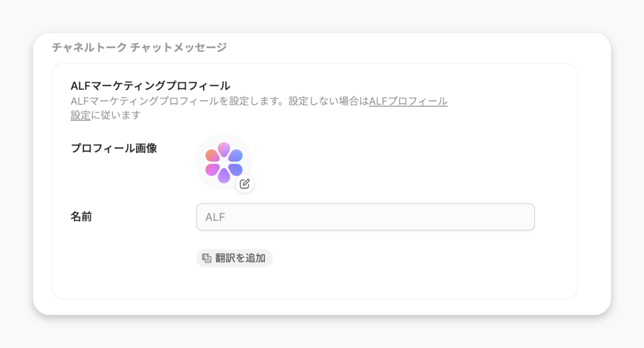This screenshot has width=644, height=348.
Task: Click the ALFマーケティングプロフィール section title
Action: click(150, 86)
